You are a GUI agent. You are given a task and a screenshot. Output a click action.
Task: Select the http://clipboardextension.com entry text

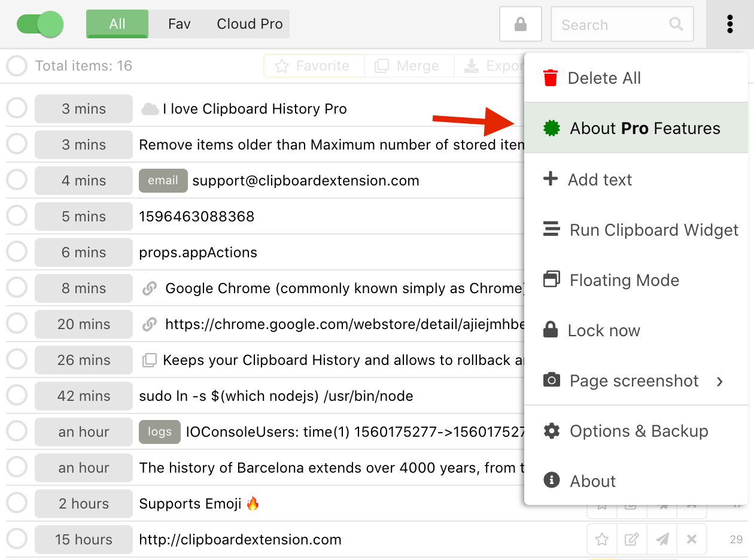pyautogui.click(x=240, y=540)
